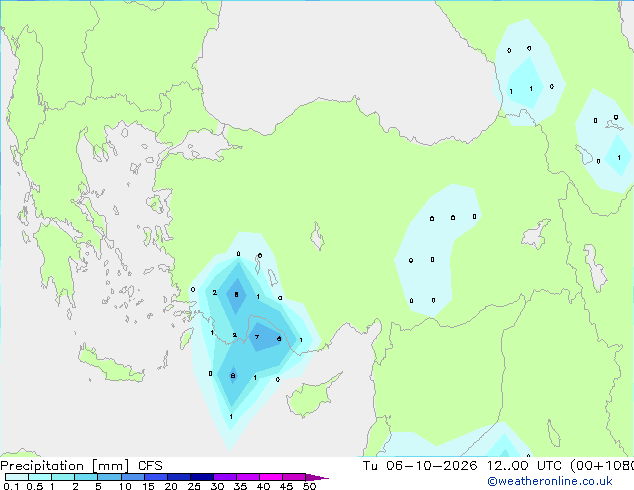Pick the legend swatch between 45 and 50
634x490 pixels.
pos(294,477)
